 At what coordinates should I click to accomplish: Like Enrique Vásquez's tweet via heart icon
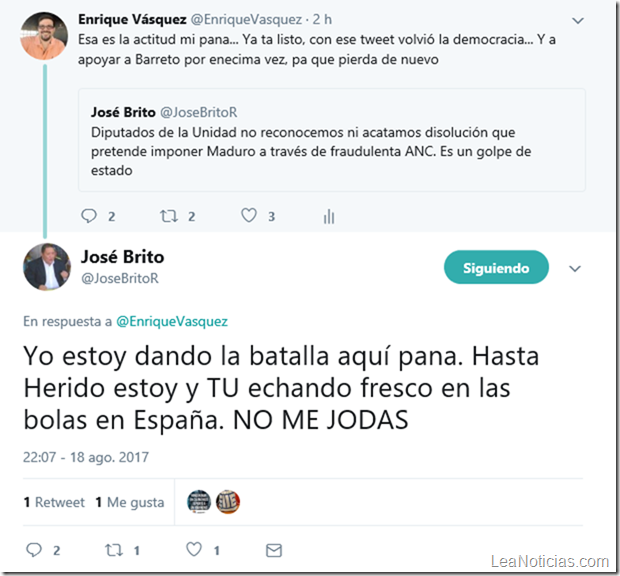[249, 215]
